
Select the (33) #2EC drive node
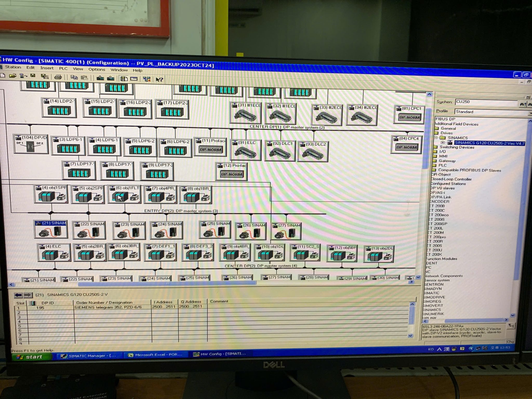pos(327,115)
